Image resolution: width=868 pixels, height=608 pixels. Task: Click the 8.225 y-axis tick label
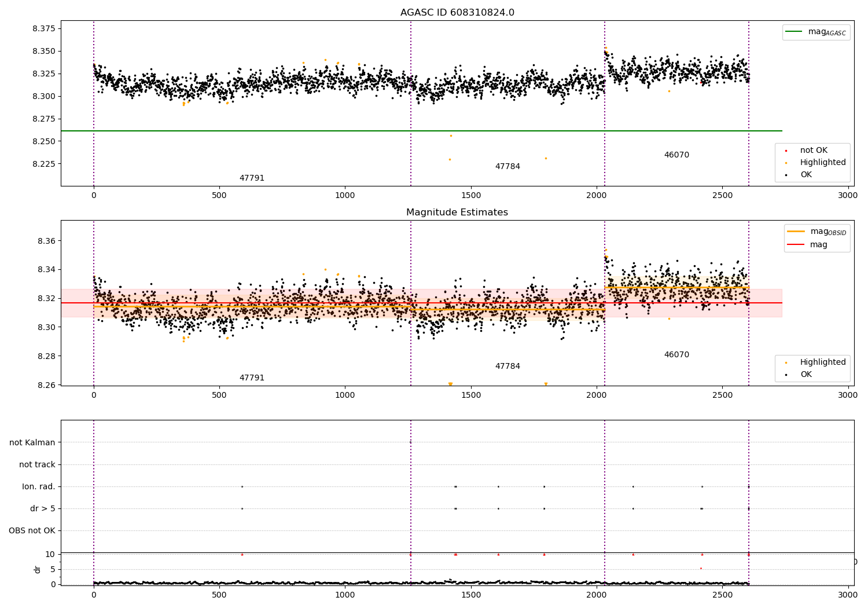coord(43,164)
